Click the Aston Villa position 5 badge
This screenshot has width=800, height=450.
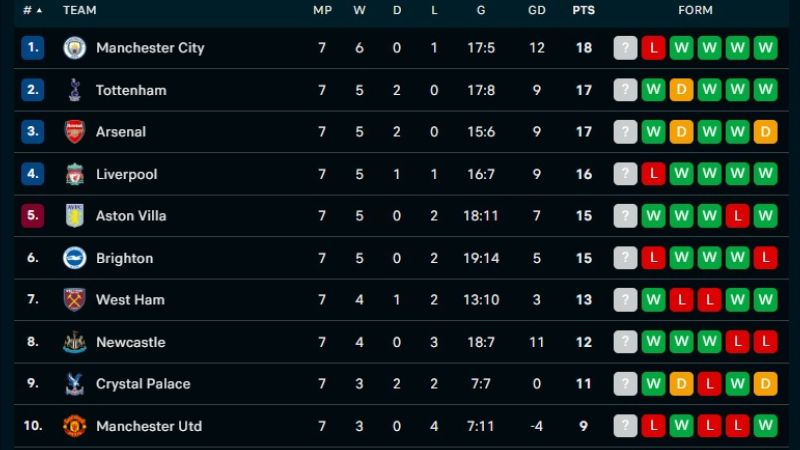pos(33,216)
